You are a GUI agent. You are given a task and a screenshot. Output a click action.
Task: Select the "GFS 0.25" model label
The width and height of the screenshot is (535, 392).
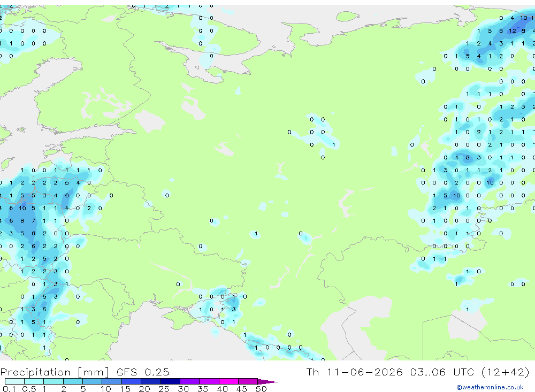pyautogui.click(x=143, y=372)
